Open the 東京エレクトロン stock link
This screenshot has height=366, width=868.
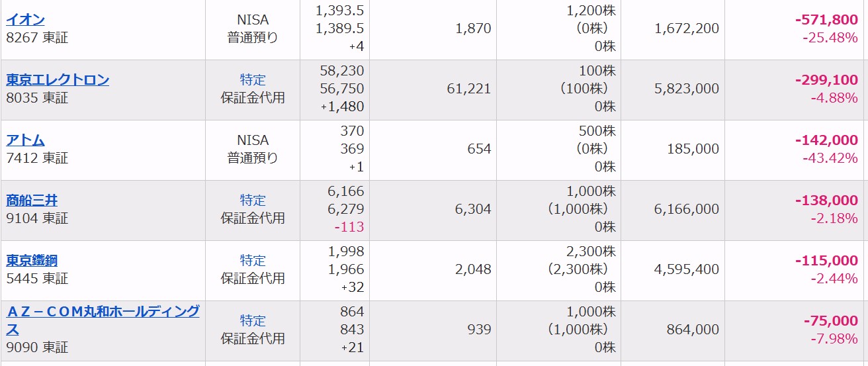click(x=58, y=79)
